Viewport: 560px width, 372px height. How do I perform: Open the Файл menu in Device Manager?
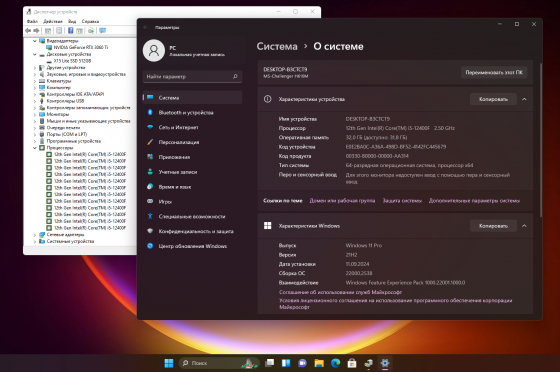32,21
